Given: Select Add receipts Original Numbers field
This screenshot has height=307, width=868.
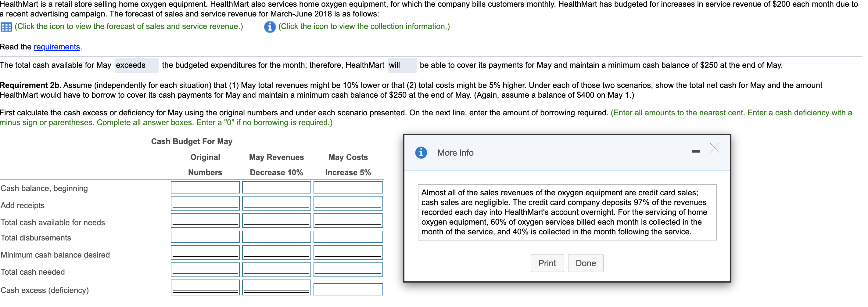Looking at the screenshot, I should point(205,203).
